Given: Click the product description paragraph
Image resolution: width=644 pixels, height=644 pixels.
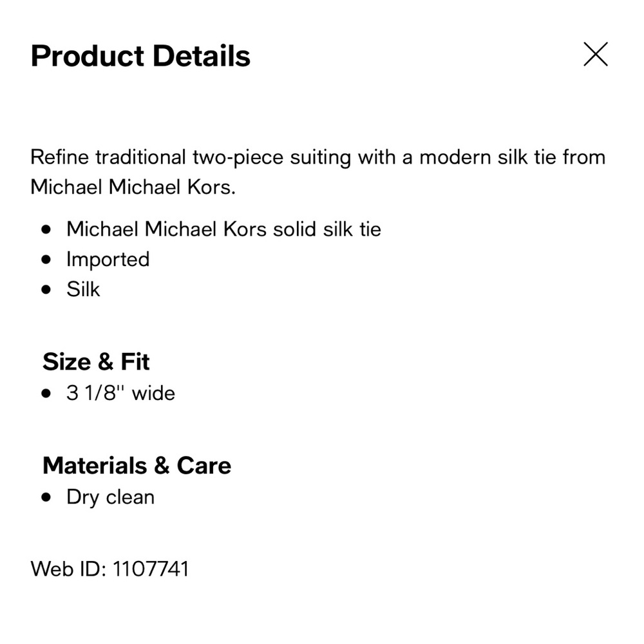Looking at the screenshot, I should 317,171.
